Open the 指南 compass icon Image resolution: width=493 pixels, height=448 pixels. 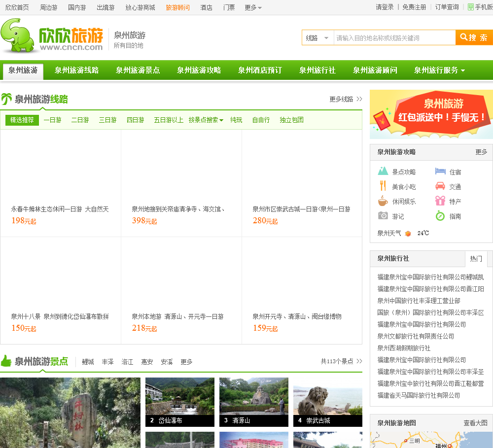coord(440,216)
